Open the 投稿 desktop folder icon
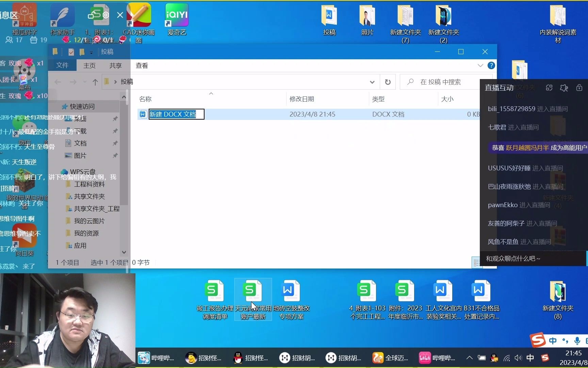 coord(329,20)
